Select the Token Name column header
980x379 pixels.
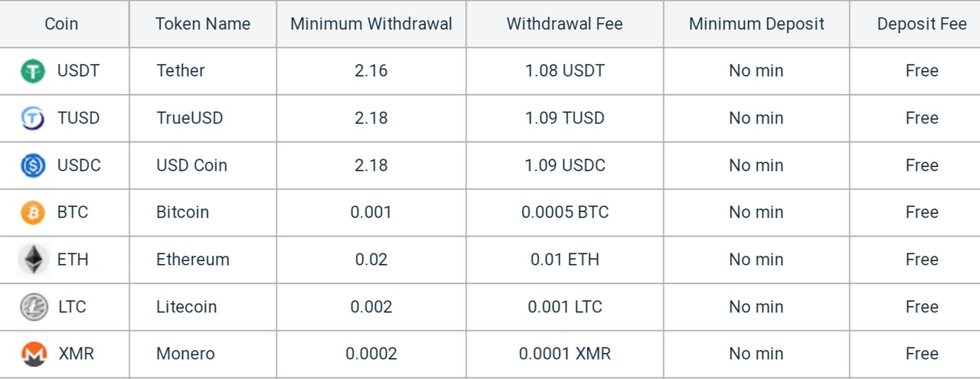pyautogui.click(x=203, y=24)
